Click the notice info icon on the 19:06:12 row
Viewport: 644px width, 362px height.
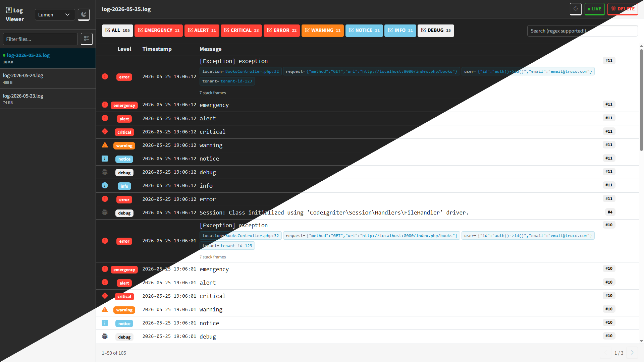point(105,159)
